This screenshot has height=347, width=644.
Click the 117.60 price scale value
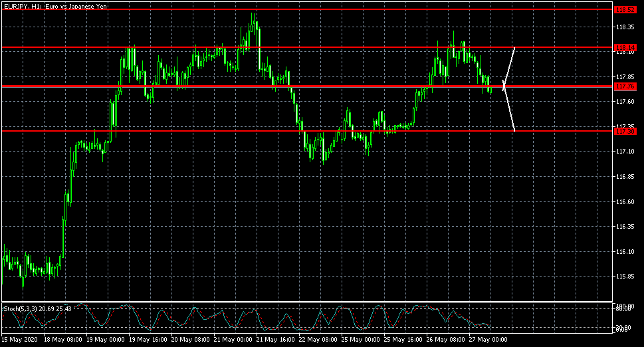[625, 102]
